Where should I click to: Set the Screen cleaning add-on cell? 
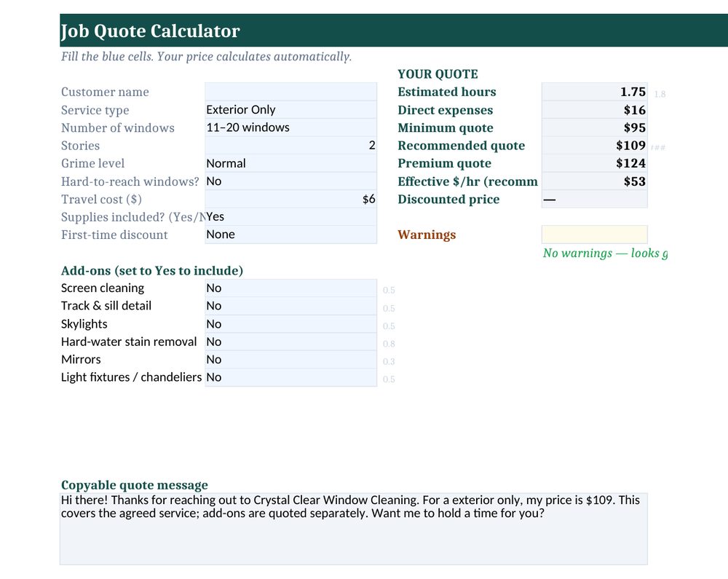coord(290,288)
